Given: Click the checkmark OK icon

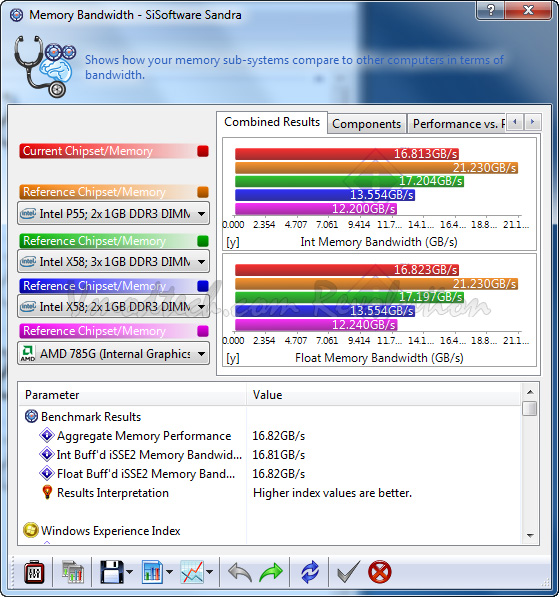Looking at the screenshot, I should point(348,571).
